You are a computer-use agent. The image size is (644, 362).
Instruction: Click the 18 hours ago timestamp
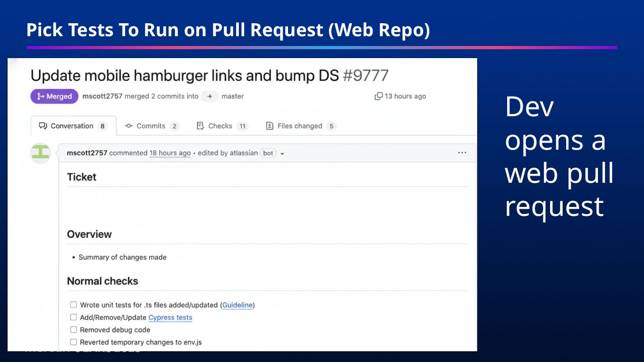point(170,153)
